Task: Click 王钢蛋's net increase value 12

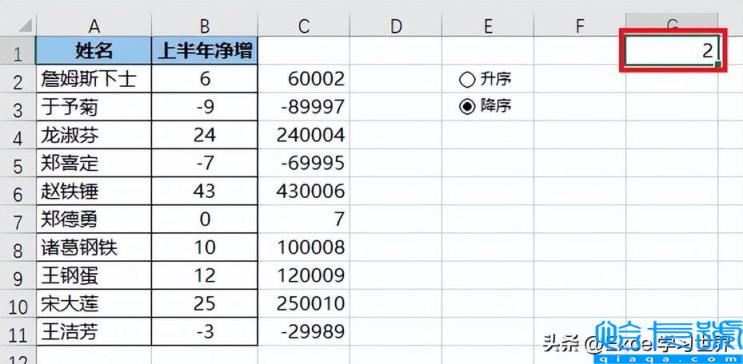Action: (205, 276)
